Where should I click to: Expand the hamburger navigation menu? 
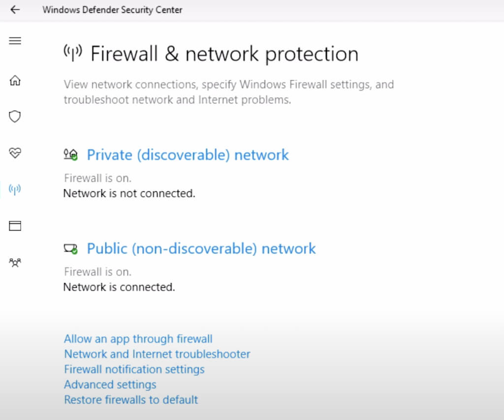15,41
